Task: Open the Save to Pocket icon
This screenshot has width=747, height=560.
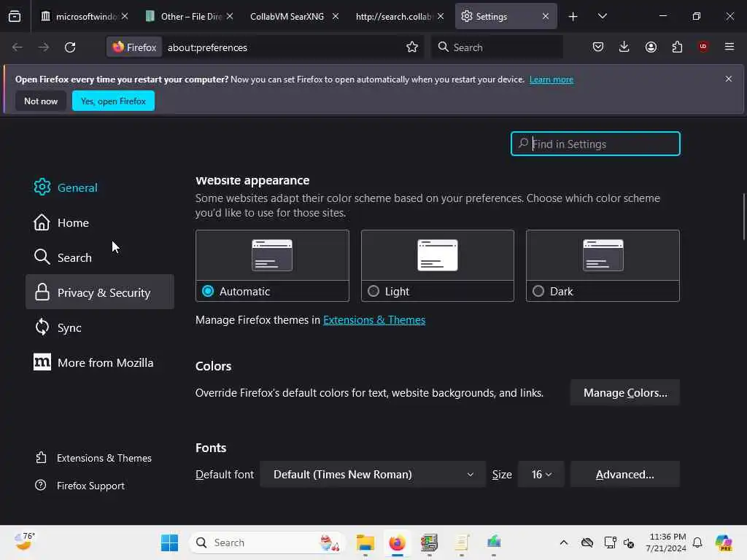Action: click(598, 47)
